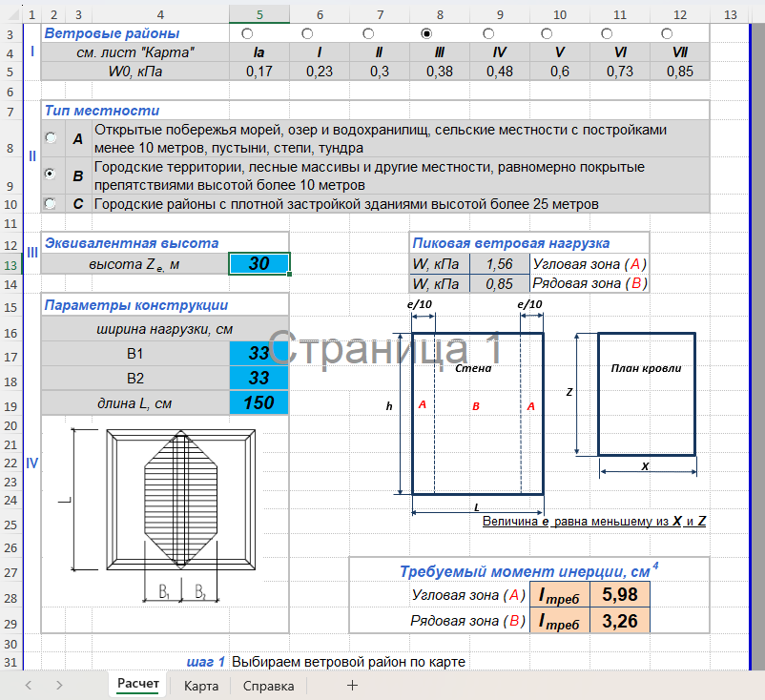The image size is (765, 700).
Task: Choose terrain type A radio button
Action: coord(51,137)
